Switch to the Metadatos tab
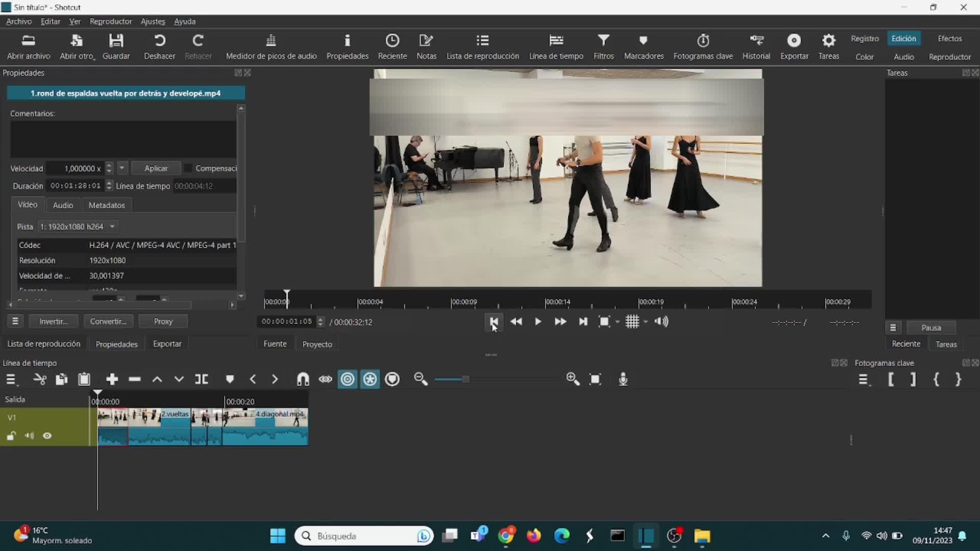The image size is (980, 551). [107, 205]
